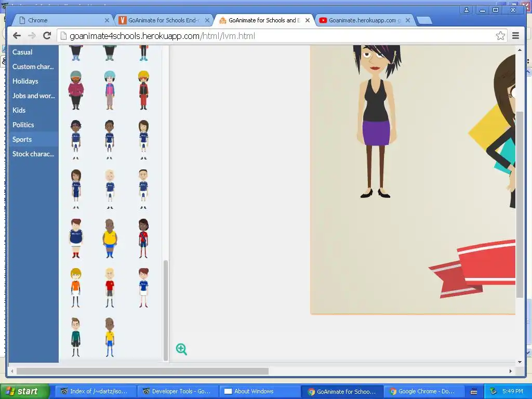This screenshot has height=399, width=532.
Task: Bookmark this page with the star icon
Action: click(x=500, y=36)
